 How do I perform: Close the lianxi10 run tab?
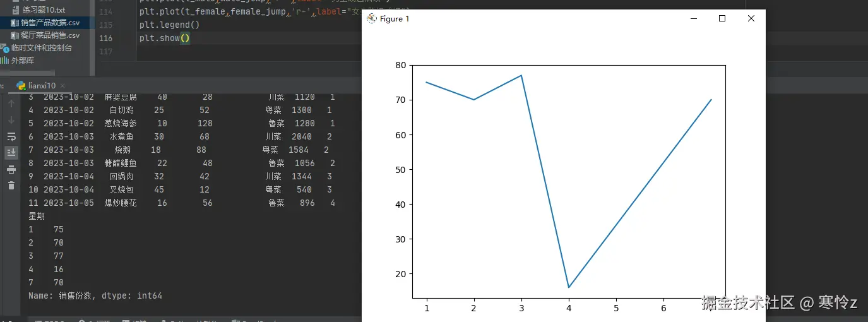point(62,86)
